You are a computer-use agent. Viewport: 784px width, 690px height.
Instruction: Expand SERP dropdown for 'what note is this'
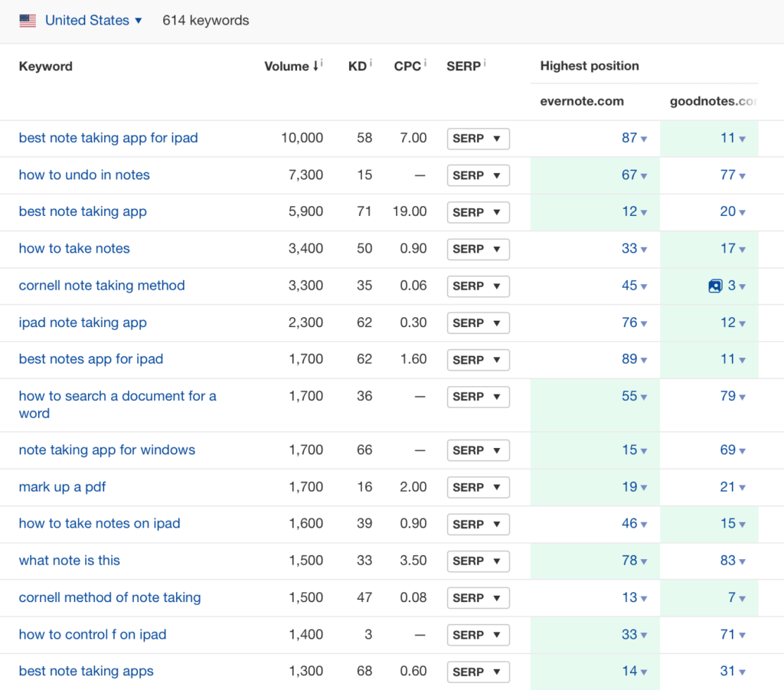coord(478,561)
